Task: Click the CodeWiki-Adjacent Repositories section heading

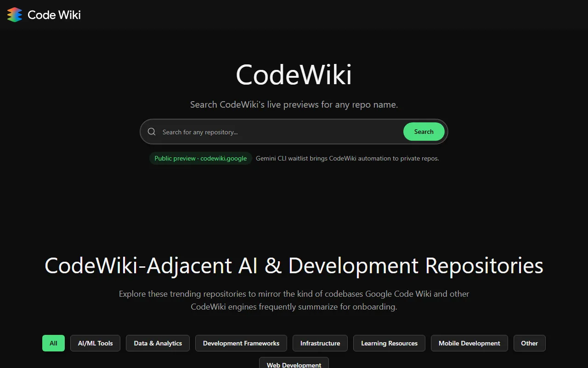Action: coord(294,266)
